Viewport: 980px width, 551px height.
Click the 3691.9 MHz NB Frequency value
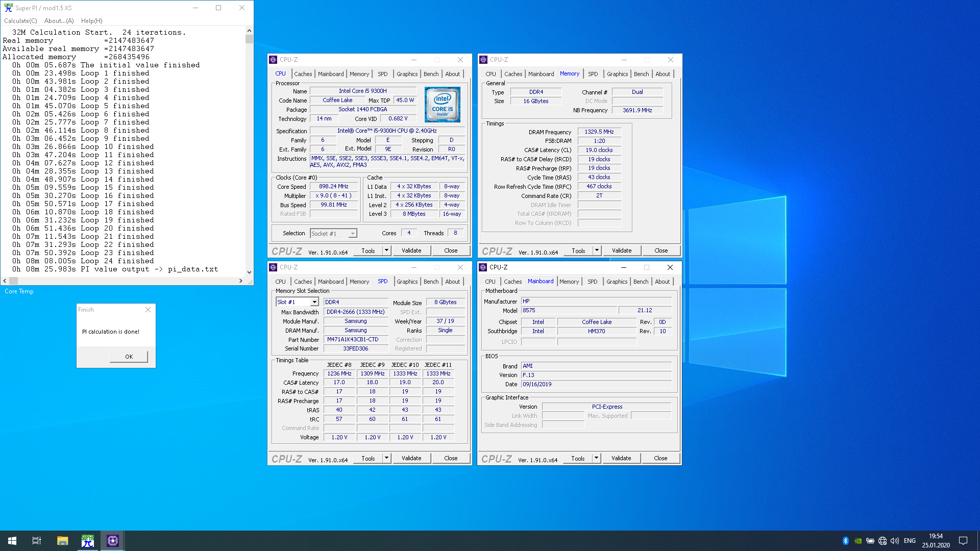click(x=637, y=110)
